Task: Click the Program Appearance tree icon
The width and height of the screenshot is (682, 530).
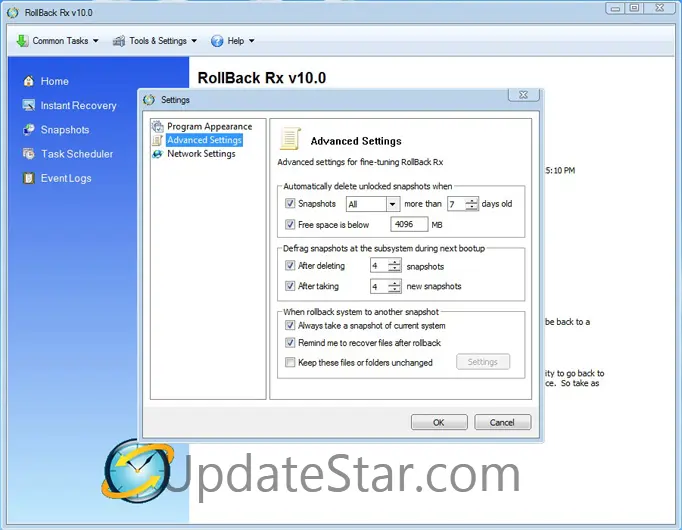Action: coord(157,127)
